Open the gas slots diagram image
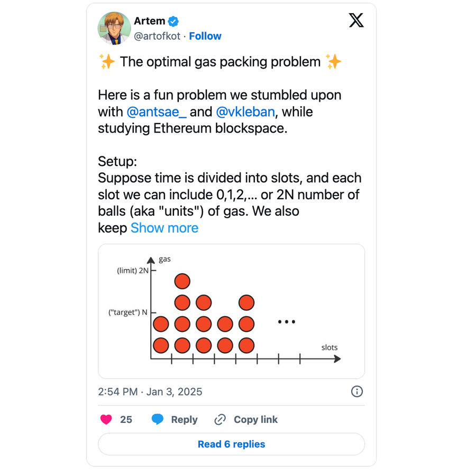This screenshot has width=476, height=472. [231, 311]
